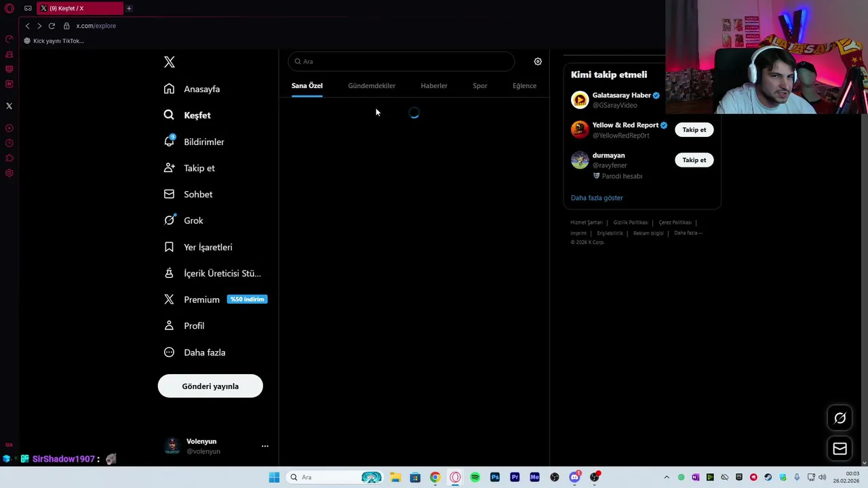Open the Yellow & Red Report profile
Screen dimensions: 868x488
pos(625,125)
